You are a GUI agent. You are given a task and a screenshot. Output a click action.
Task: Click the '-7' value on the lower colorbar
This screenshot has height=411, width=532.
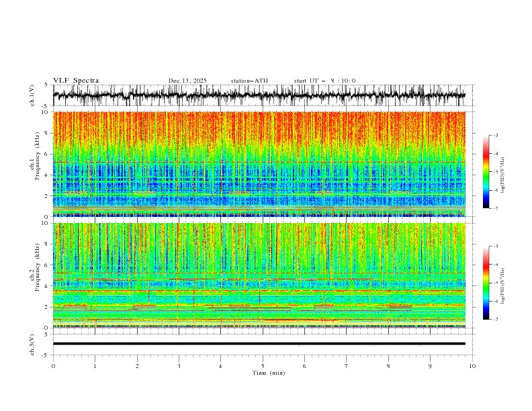pyautogui.click(x=495, y=319)
